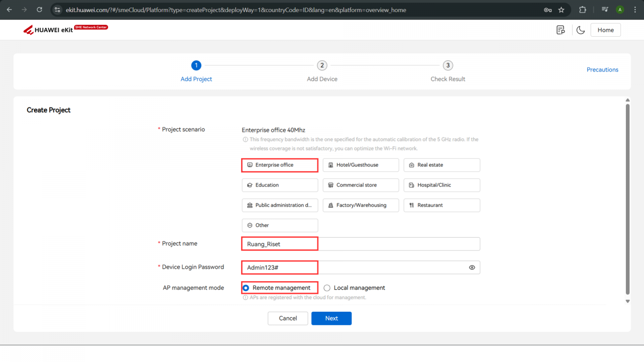Open the document list icon in header

click(560, 30)
